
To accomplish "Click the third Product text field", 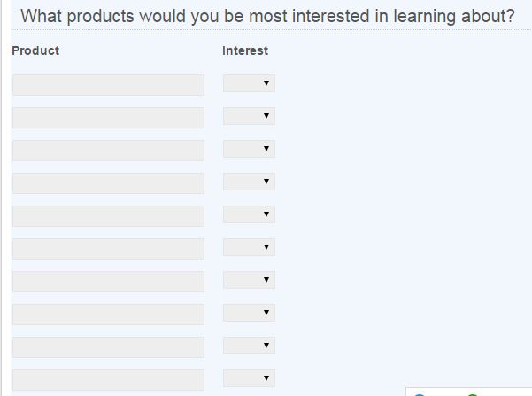I will pyautogui.click(x=108, y=151).
